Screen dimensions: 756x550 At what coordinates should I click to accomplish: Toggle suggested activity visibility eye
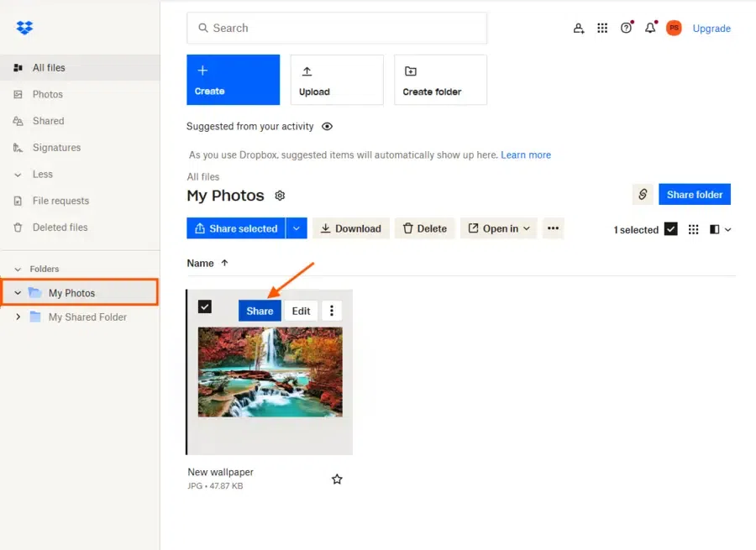[x=327, y=127]
